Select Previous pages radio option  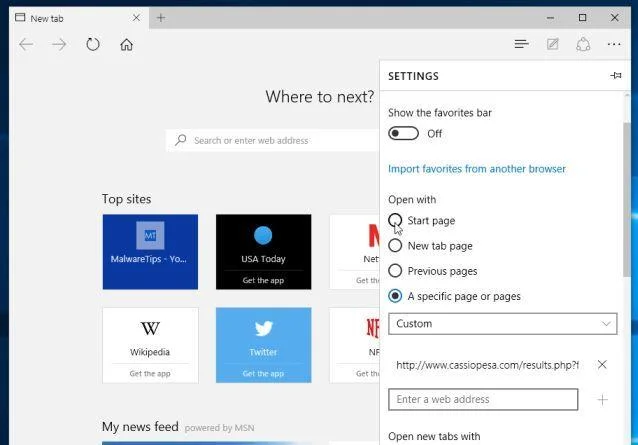395,271
